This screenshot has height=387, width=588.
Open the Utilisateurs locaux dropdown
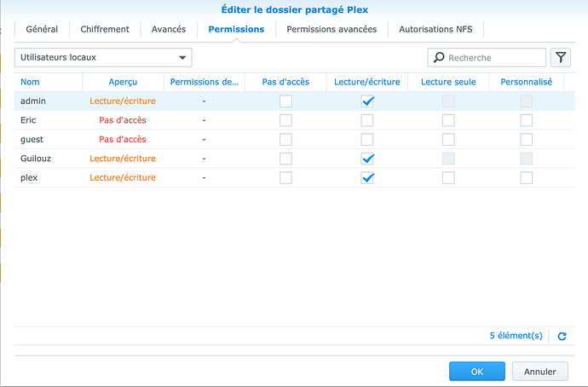[102, 58]
